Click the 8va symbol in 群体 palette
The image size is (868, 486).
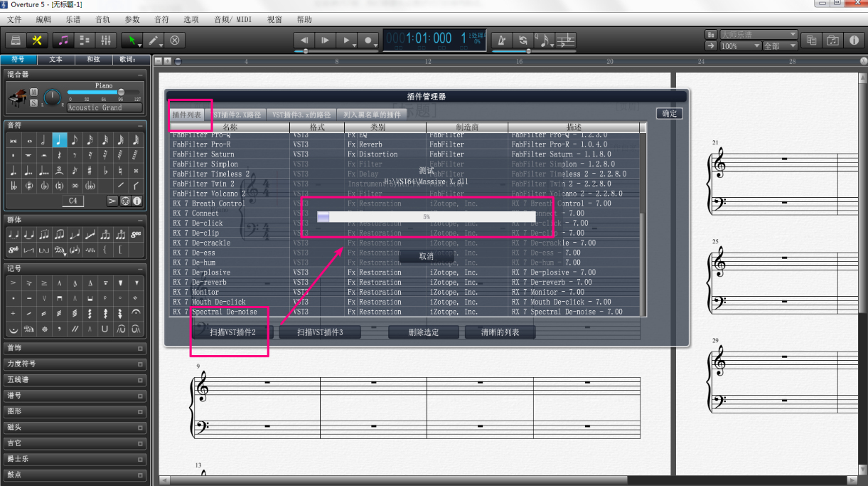136,233
